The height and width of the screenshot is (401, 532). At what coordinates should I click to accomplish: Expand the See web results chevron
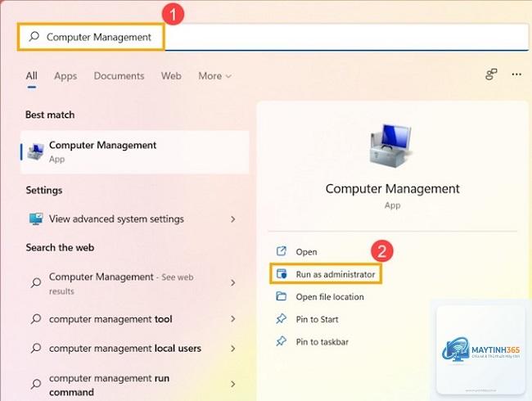coord(232,282)
